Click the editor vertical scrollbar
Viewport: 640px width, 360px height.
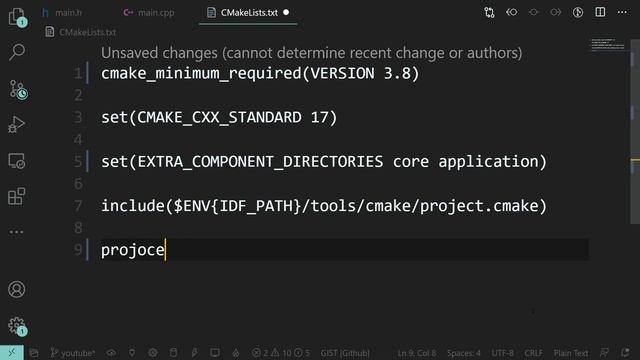[635, 131]
